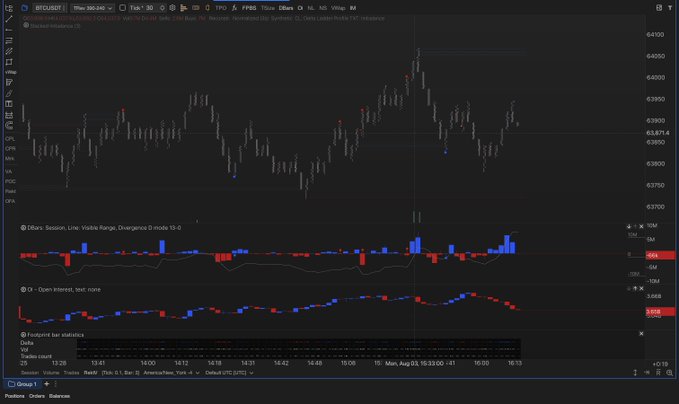Viewport: 679px width, 404px height.
Task: Select the VWap tool in left sidebar
Action: tap(10, 72)
